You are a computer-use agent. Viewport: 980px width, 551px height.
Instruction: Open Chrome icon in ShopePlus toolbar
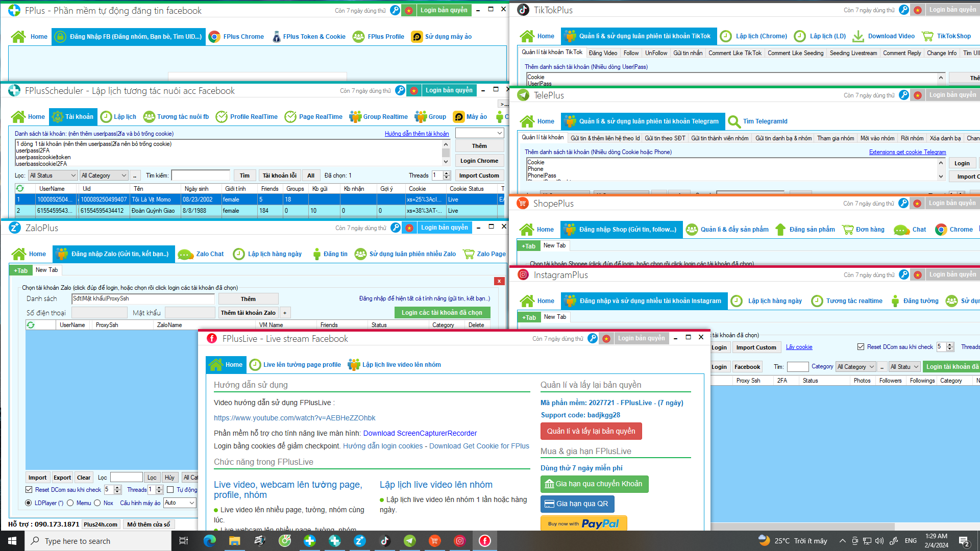pyautogui.click(x=941, y=230)
